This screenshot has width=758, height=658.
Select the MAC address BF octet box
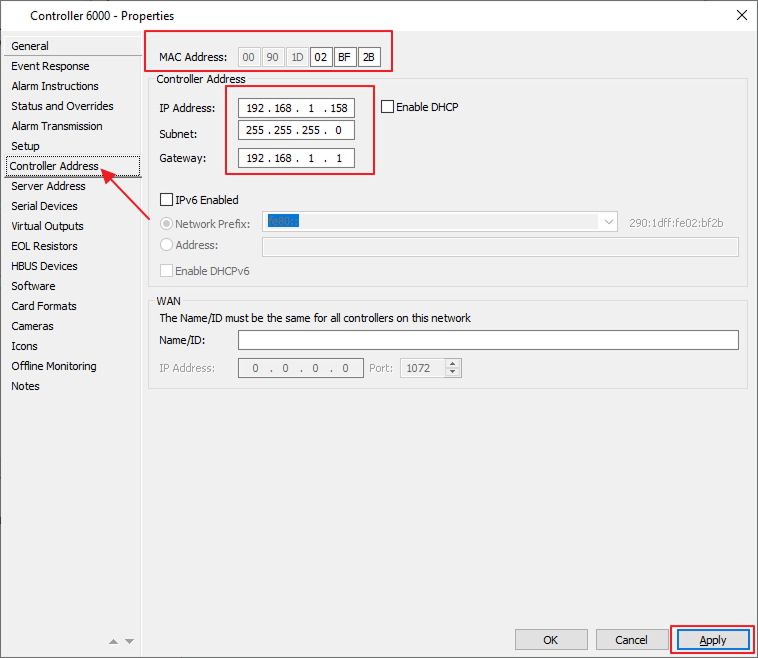coord(344,57)
